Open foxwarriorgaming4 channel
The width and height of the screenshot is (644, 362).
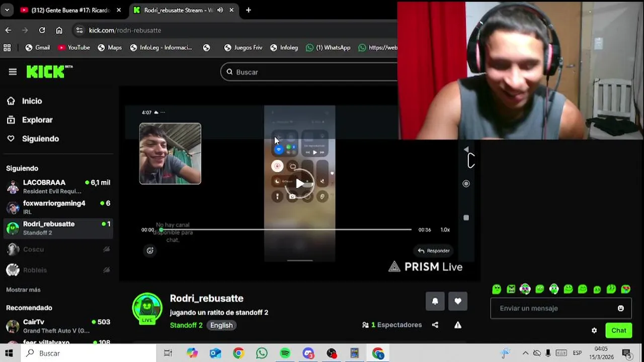(x=58, y=207)
